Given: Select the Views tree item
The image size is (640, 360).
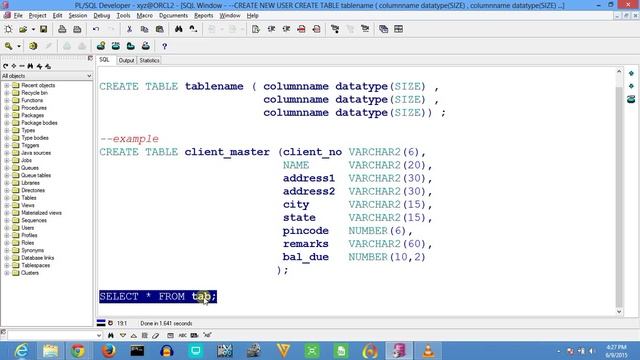Looking at the screenshot, I should coord(28,205).
